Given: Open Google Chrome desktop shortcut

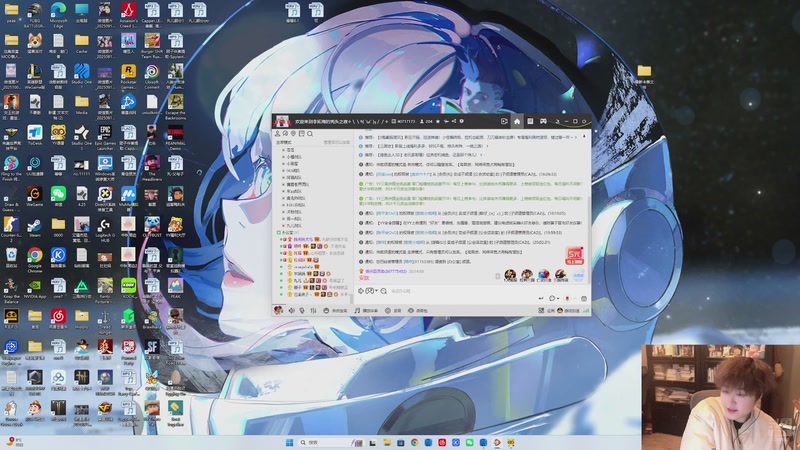Looking at the screenshot, I should coord(35,259).
